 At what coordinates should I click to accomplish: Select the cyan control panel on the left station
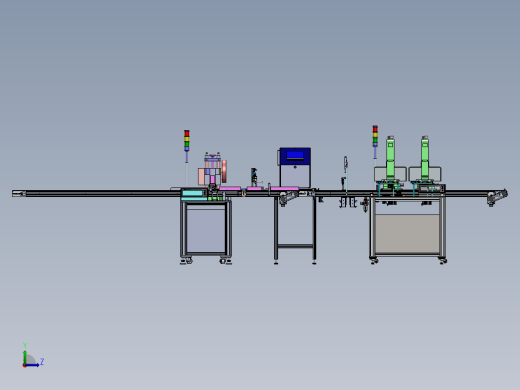[x=193, y=193]
